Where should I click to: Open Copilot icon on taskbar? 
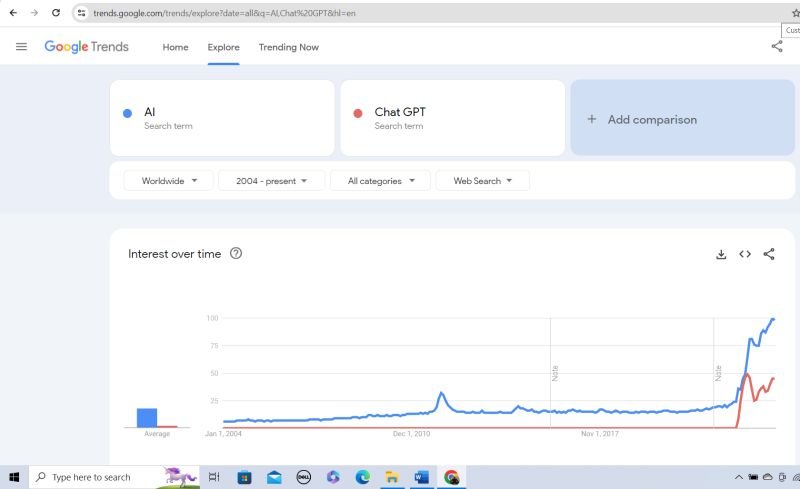coord(333,477)
